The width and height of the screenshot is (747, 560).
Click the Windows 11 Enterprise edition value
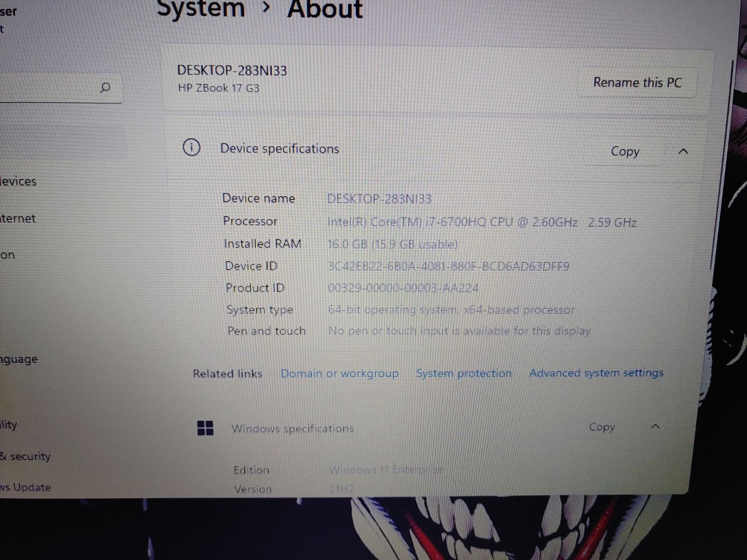386,470
